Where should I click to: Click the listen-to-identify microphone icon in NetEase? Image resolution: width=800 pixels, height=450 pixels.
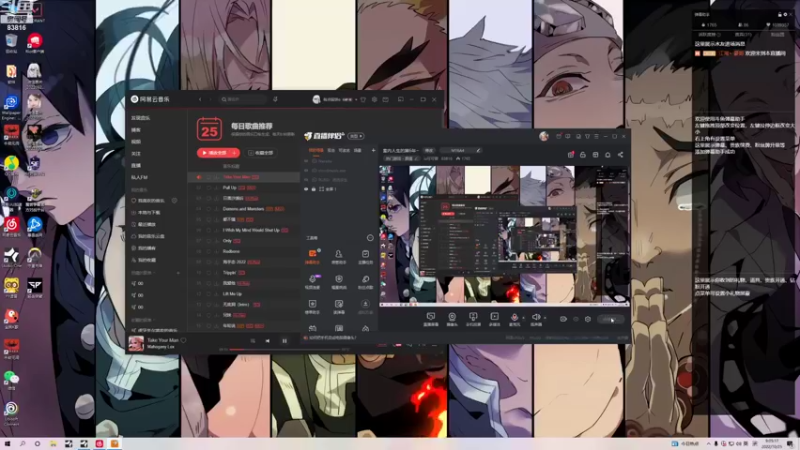click(275, 99)
